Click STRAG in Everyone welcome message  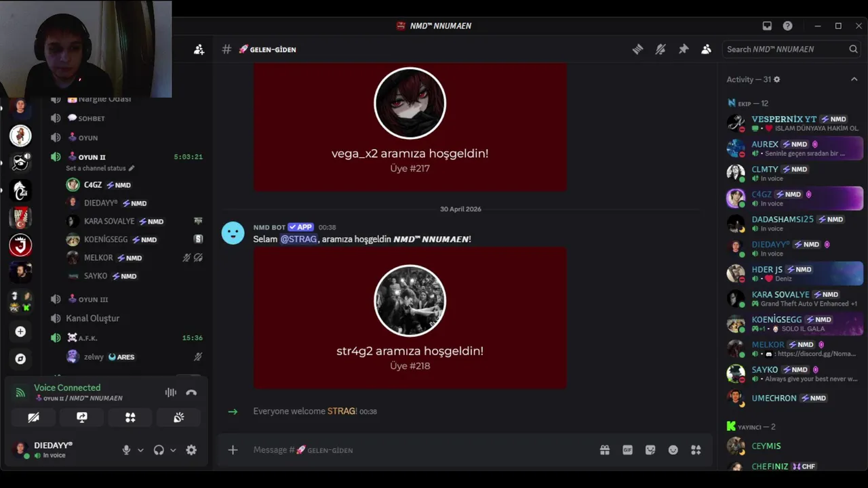click(x=341, y=411)
